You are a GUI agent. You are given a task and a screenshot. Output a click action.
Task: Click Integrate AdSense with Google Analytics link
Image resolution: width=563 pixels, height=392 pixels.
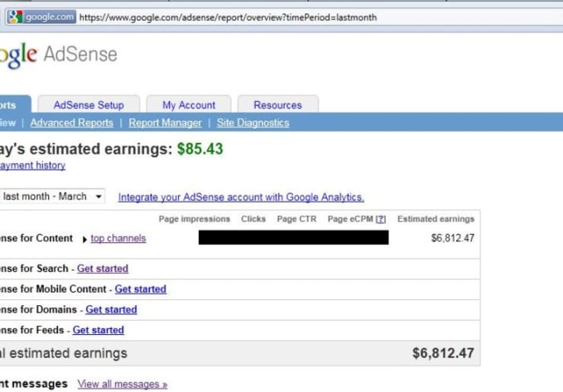click(x=241, y=198)
